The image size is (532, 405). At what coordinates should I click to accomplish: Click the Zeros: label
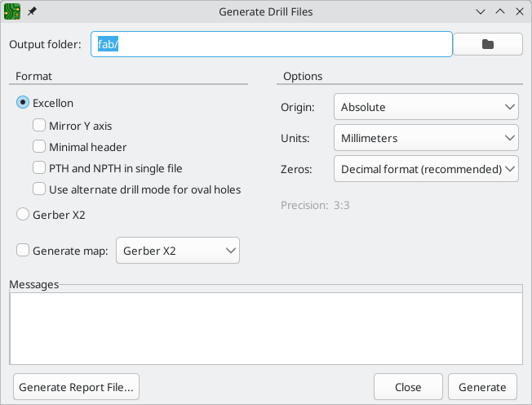coord(296,169)
